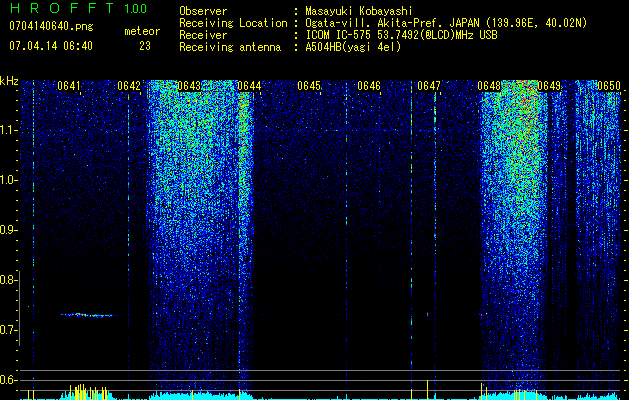The height and width of the screenshot is (400, 629).
Task: Click the 0643 time marker
Action: [189, 86]
